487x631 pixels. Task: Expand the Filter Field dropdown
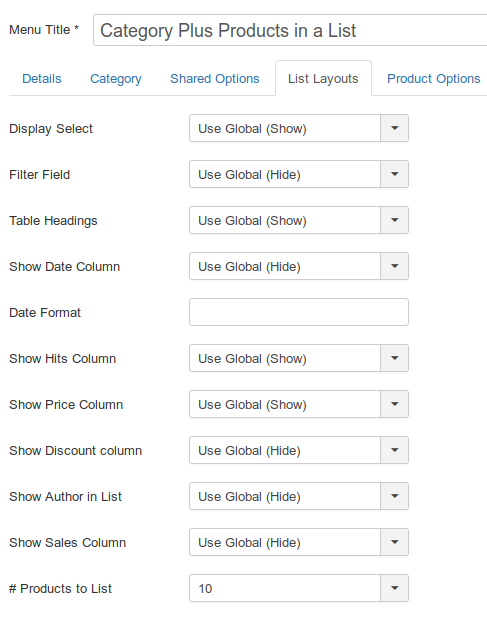tap(299, 174)
